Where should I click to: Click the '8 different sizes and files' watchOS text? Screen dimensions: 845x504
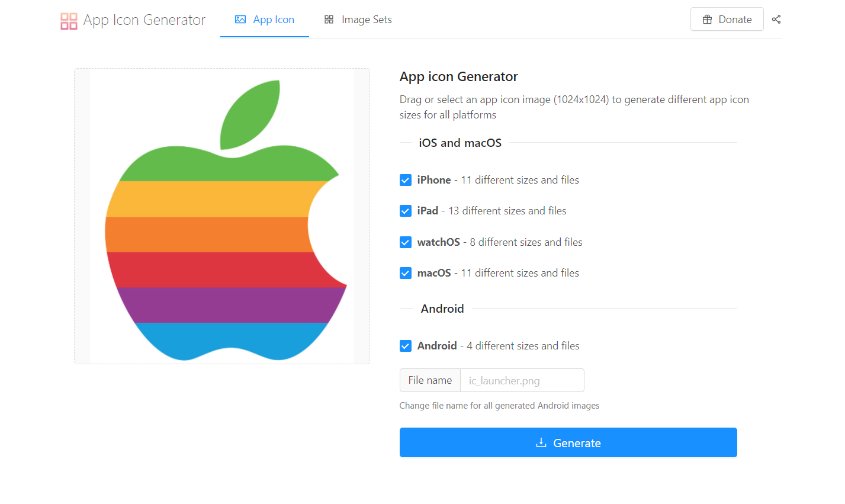point(526,242)
